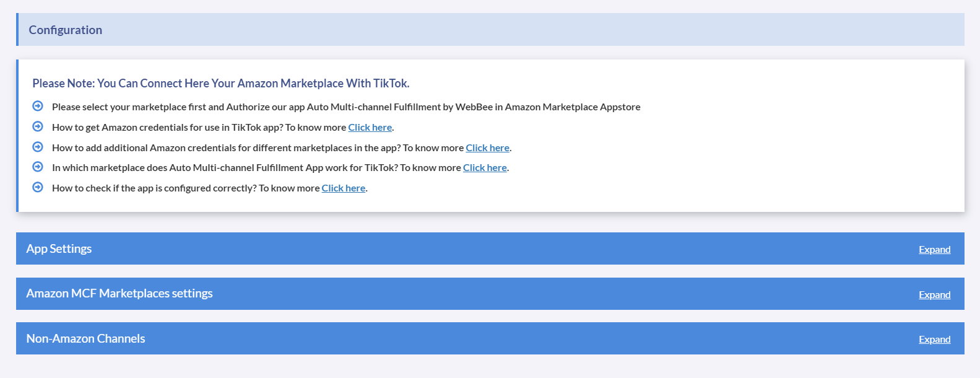The image size is (980, 378).
Task: Open 'Click here' link for getting Amazon credentials
Action: [370, 128]
